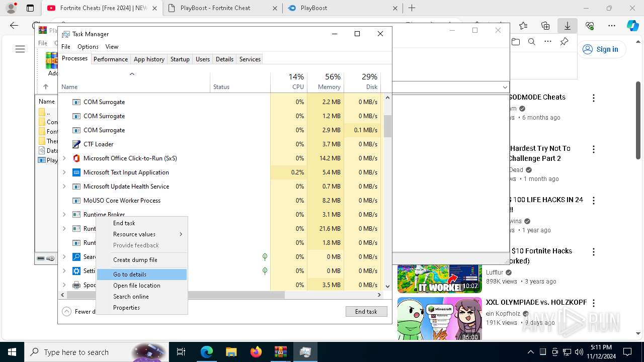Open XXL OLYMPIADE vs. HOLZKOPF video thumbnail

pos(439,319)
